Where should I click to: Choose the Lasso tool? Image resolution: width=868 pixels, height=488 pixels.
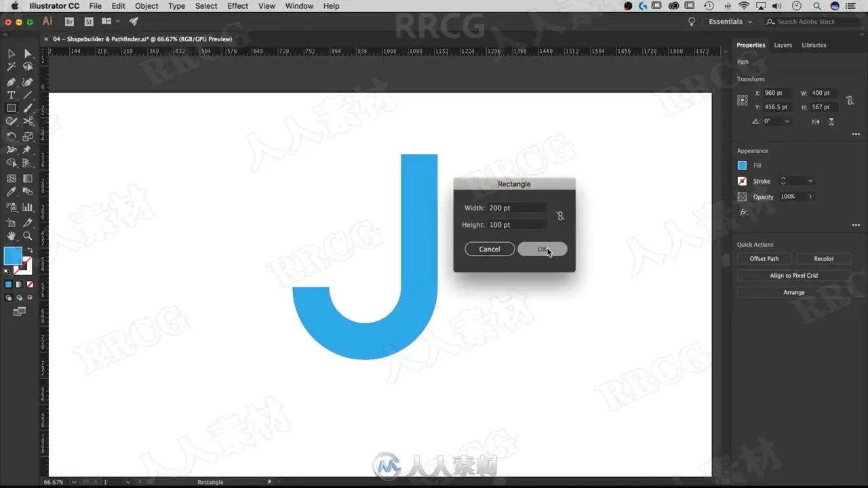[x=28, y=67]
